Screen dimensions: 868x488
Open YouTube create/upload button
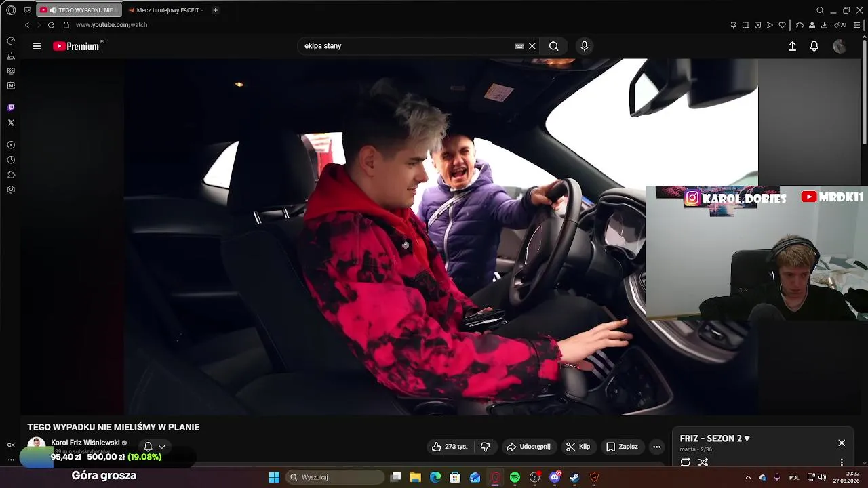[x=792, y=46]
